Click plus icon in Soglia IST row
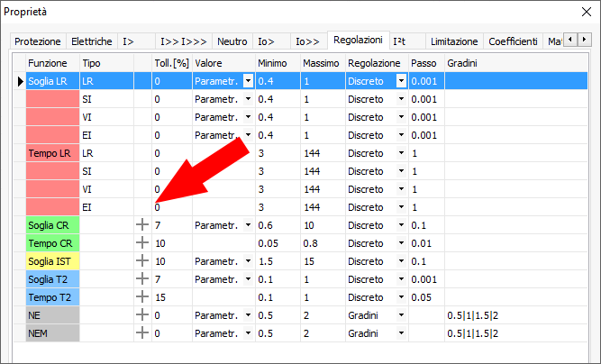601x364 pixels. pyautogui.click(x=141, y=260)
